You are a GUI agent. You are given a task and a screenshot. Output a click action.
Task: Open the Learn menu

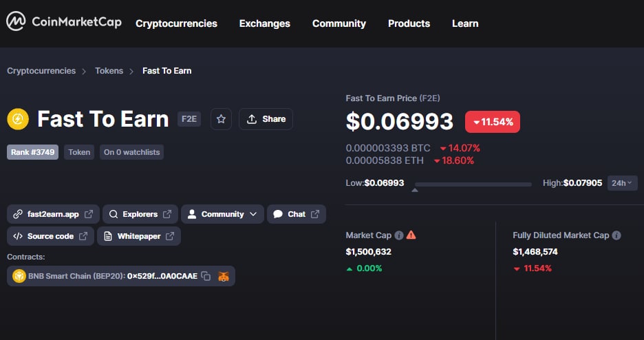click(465, 23)
